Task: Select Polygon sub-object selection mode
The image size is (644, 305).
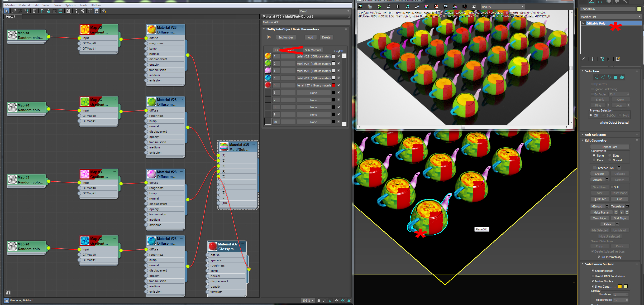Action: (616, 77)
